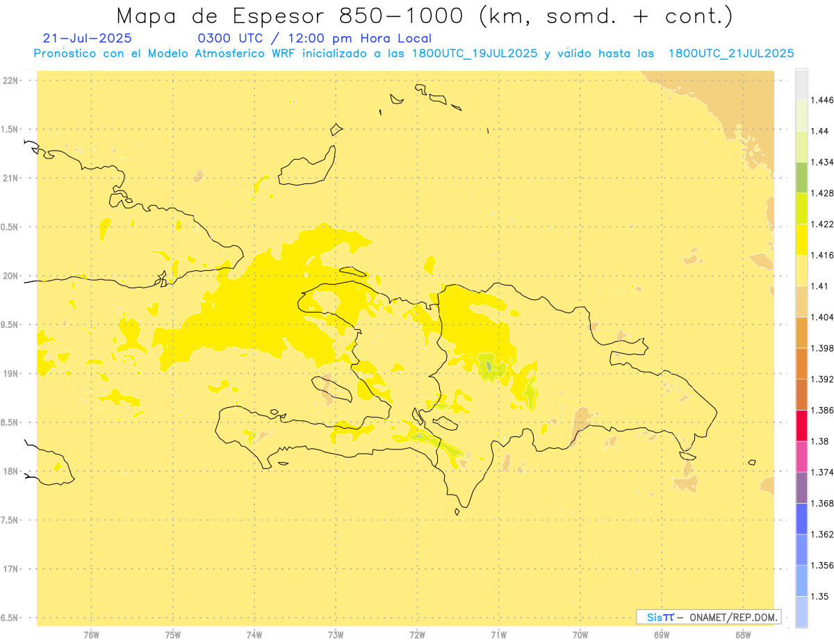Click the '74W' longitude label

click(x=254, y=635)
